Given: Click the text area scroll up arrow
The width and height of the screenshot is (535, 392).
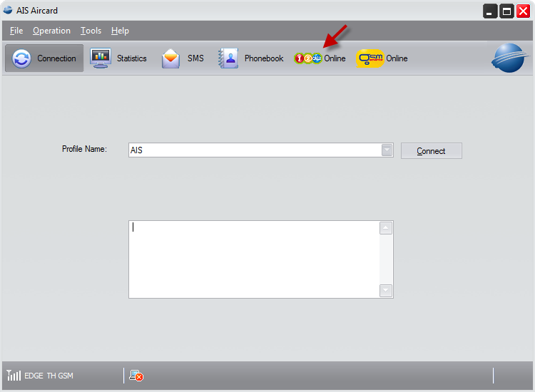Looking at the screenshot, I should tap(385, 228).
